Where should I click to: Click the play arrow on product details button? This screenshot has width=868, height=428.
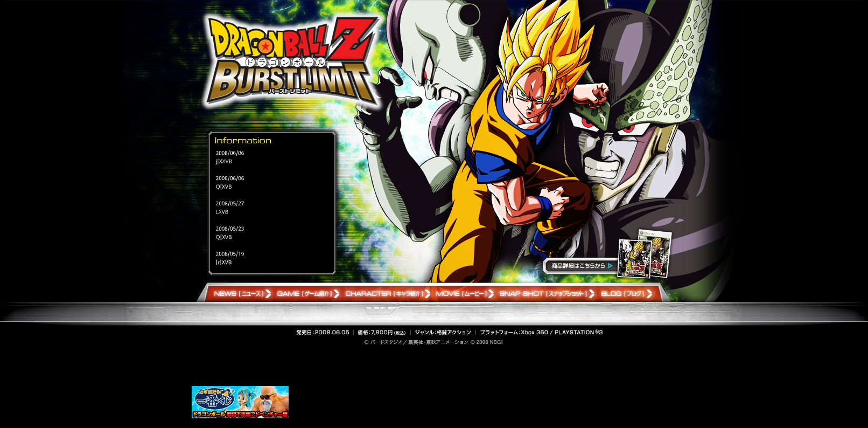pos(610,266)
